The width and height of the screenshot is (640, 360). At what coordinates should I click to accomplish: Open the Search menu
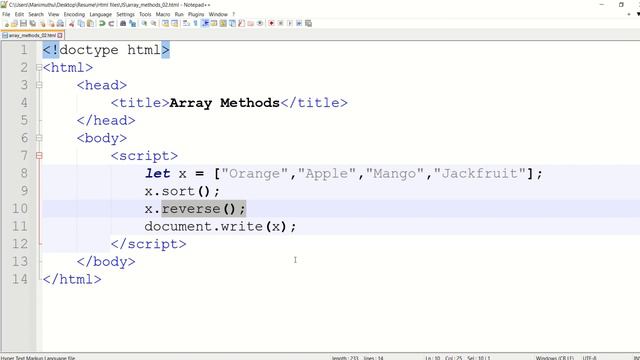[x=36, y=14]
